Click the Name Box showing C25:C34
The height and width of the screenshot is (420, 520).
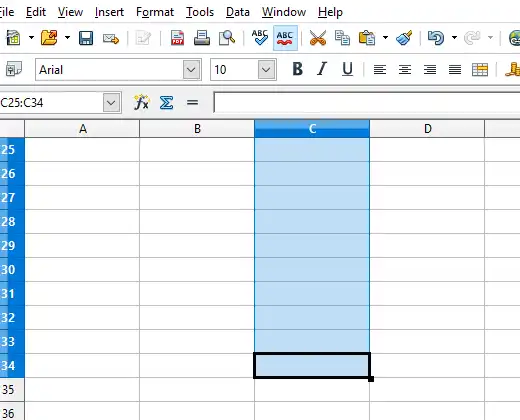coord(51,103)
